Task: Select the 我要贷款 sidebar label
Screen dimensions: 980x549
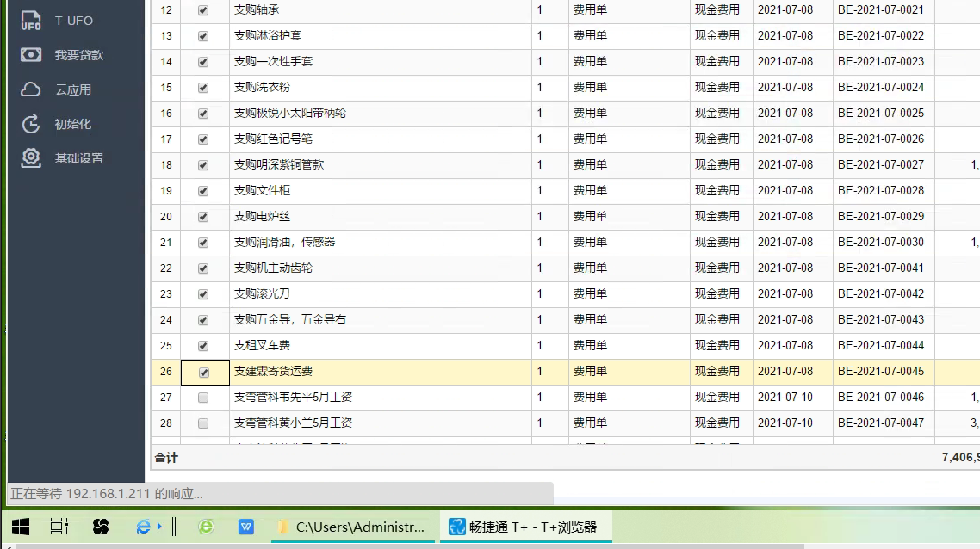Action: pos(78,55)
